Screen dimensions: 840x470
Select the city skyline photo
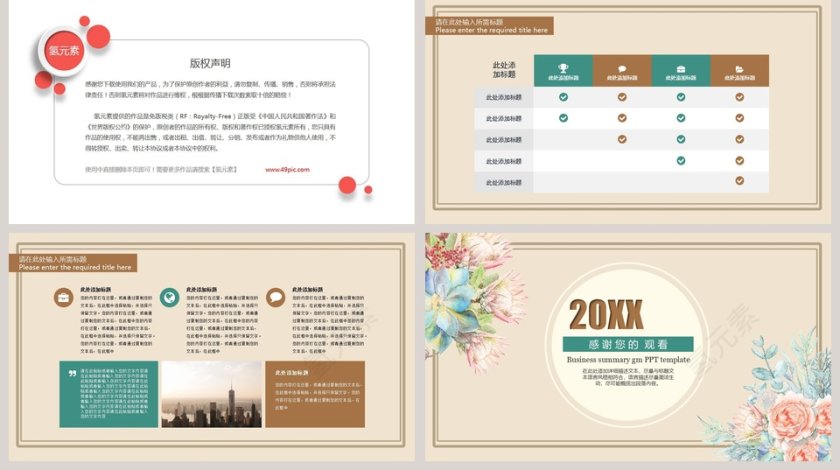click(x=212, y=394)
